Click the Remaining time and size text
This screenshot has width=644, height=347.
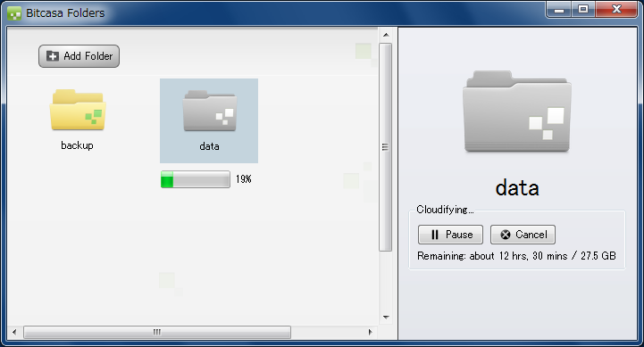click(x=516, y=256)
